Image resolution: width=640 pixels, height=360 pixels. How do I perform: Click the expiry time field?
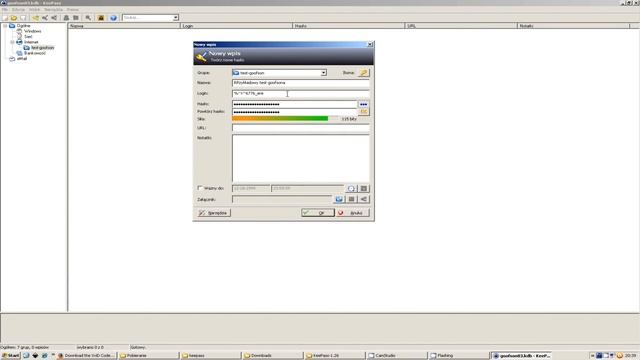tap(307, 189)
